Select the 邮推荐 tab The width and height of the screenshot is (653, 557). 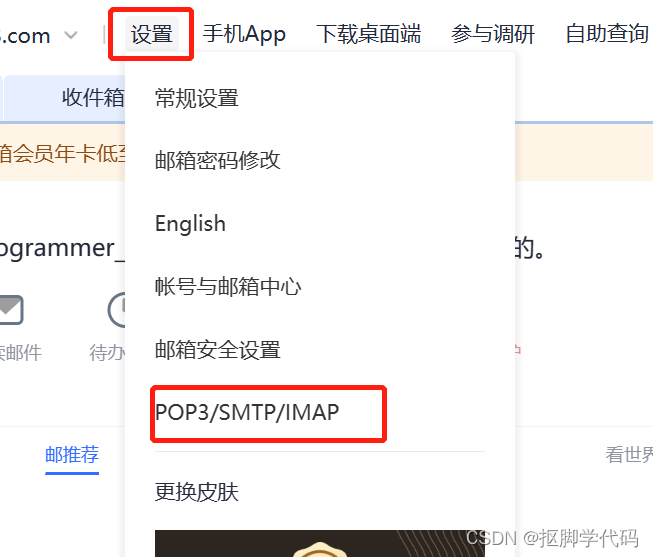(72, 455)
